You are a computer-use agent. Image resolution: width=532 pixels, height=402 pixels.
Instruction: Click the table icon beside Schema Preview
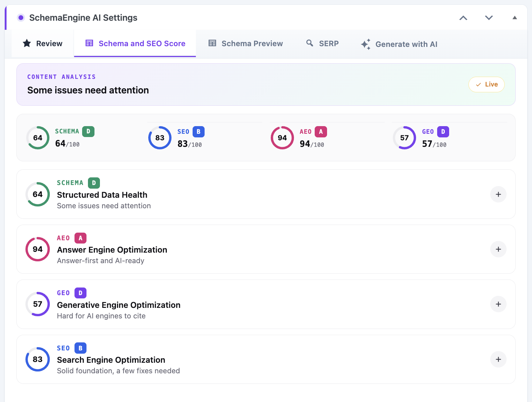212,43
